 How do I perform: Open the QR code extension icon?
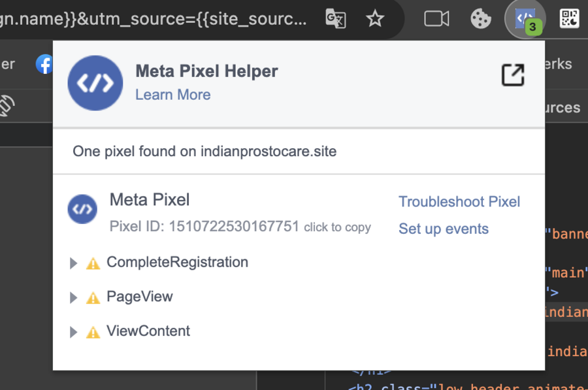tap(570, 19)
